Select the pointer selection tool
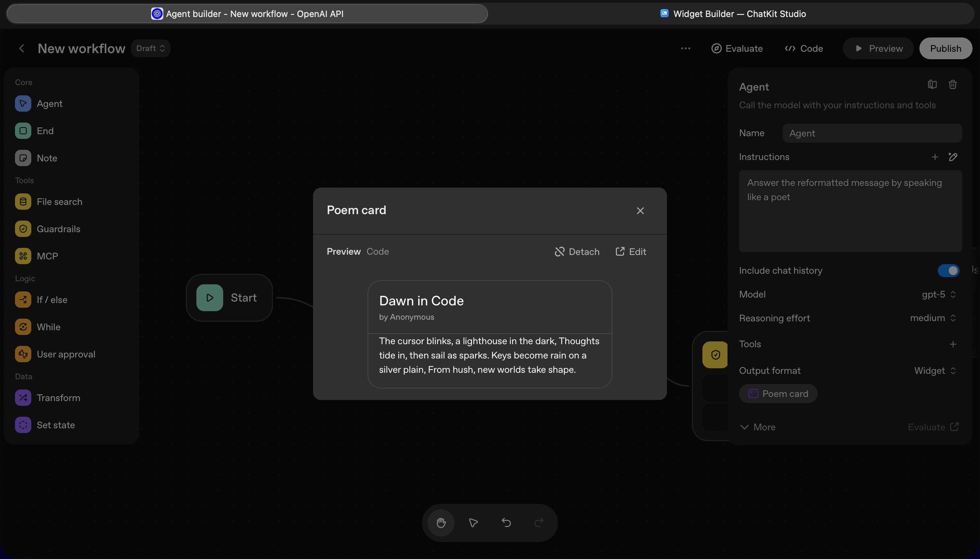 tap(474, 523)
